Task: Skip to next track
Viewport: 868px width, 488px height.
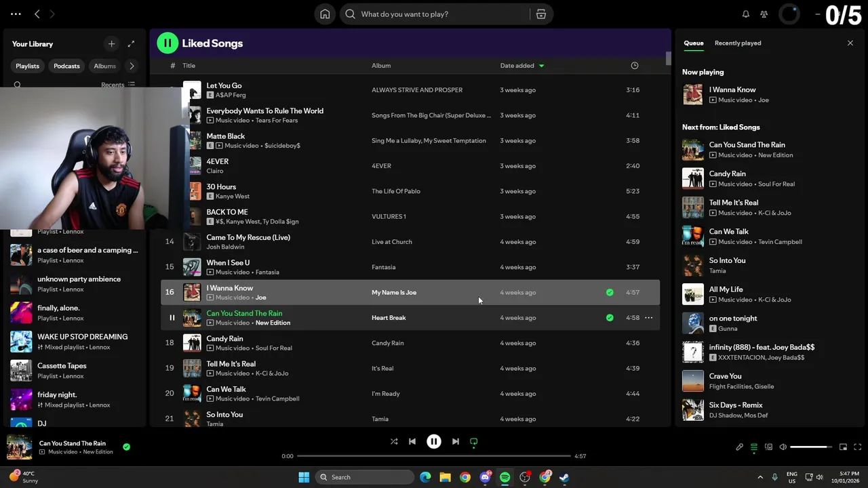Action: [x=456, y=441]
